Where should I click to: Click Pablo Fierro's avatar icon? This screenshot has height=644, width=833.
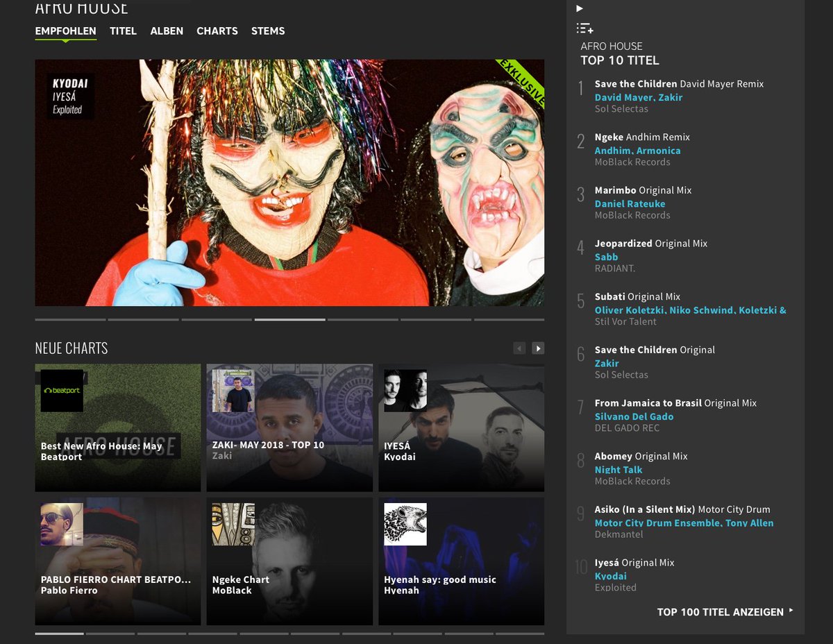coord(62,524)
